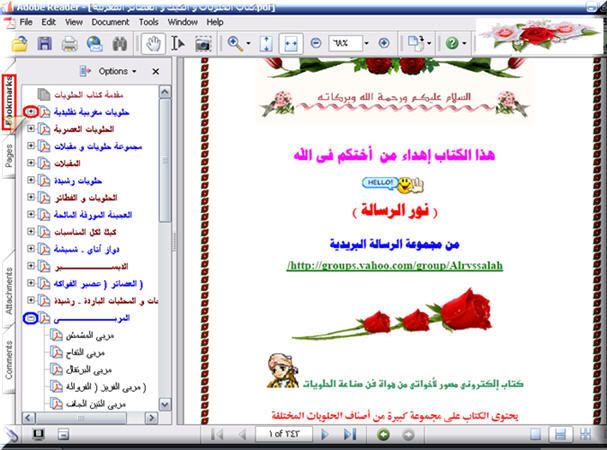
Task: Collapse the المربى bookmark tree node
Action: pos(31,318)
